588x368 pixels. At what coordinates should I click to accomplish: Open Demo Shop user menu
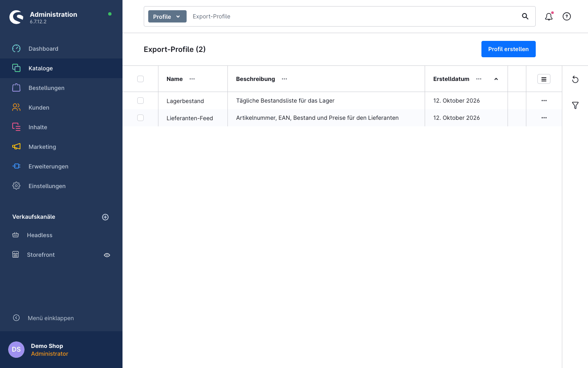[x=61, y=350]
